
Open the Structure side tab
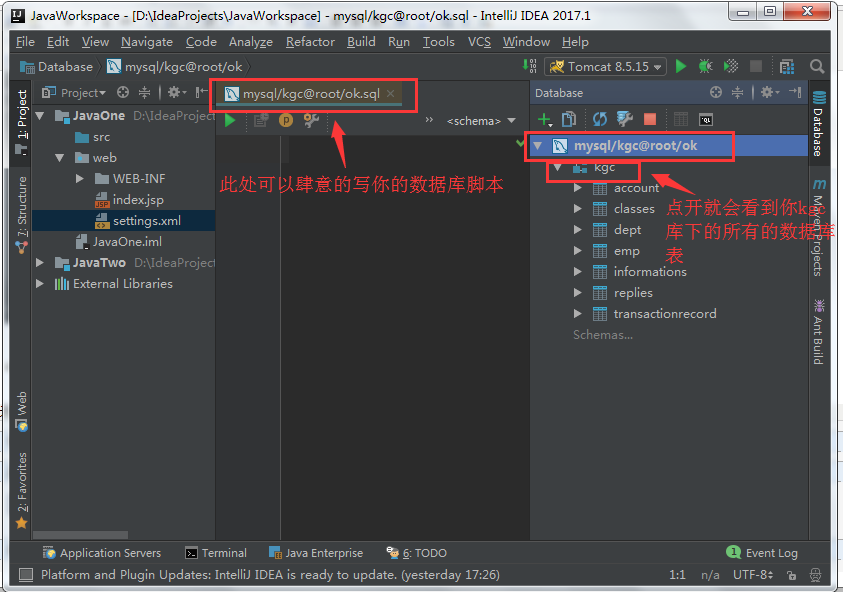coord(22,214)
